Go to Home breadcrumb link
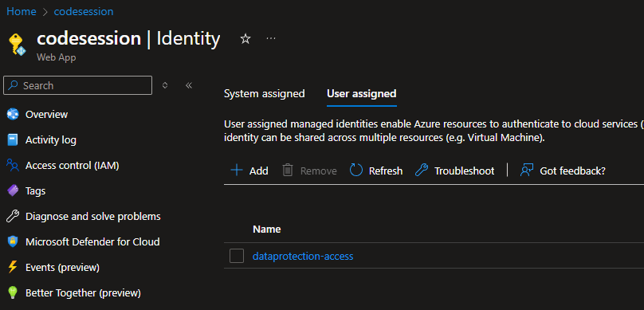Viewport: 644px width, 310px height. pyautogui.click(x=22, y=11)
